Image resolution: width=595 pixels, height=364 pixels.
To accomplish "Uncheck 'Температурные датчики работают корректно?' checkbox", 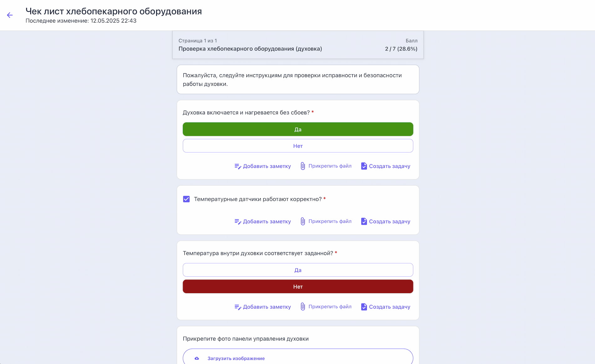I will coord(186,199).
